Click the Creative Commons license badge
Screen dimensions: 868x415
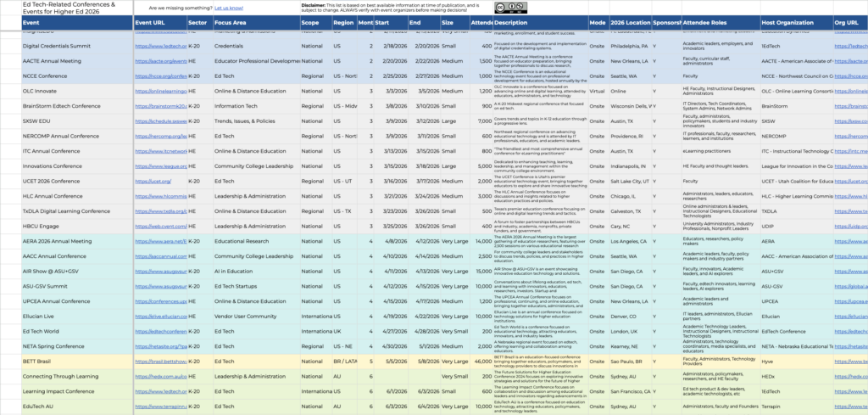pyautogui.click(x=516, y=7)
